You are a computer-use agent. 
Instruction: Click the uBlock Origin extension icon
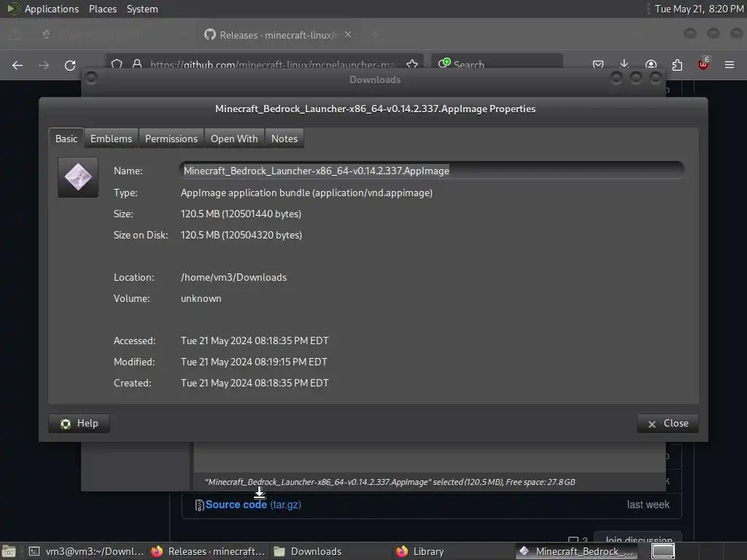coord(703,64)
